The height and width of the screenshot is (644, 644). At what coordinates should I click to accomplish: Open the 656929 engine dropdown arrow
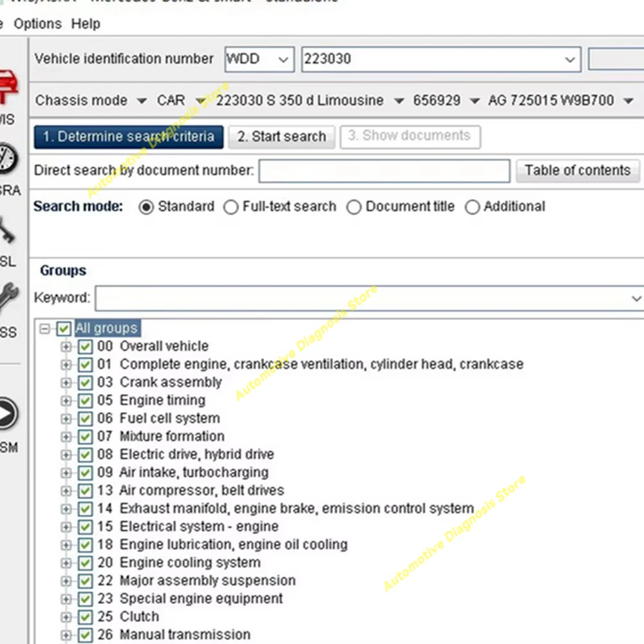tap(475, 100)
